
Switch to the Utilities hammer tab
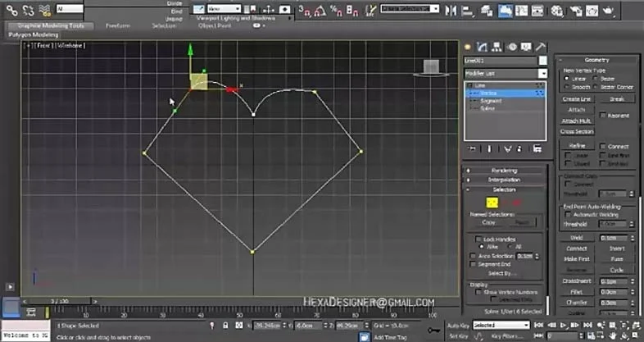click(x=541, y=47)
